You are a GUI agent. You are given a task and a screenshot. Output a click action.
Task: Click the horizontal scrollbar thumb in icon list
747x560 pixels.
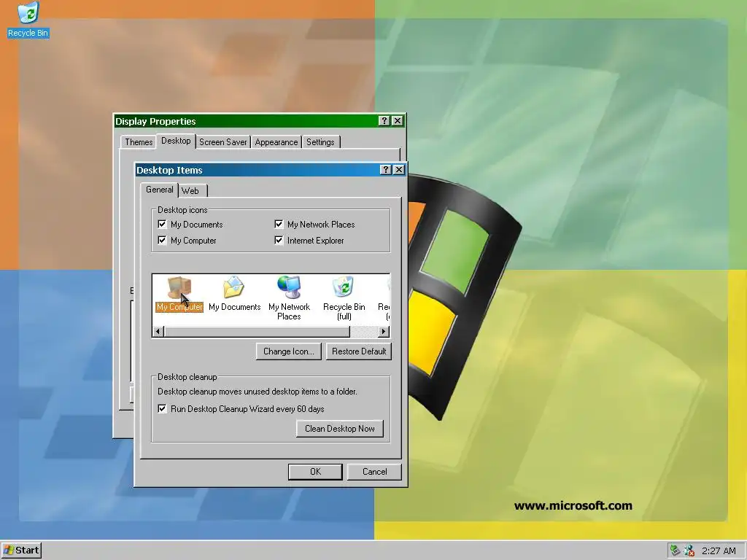coord(258,332)
